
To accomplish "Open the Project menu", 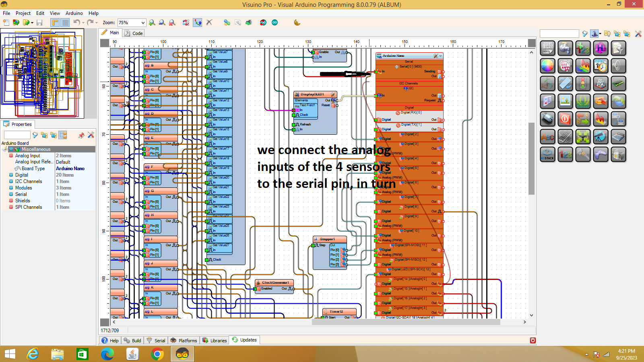I will click(23, 13).
